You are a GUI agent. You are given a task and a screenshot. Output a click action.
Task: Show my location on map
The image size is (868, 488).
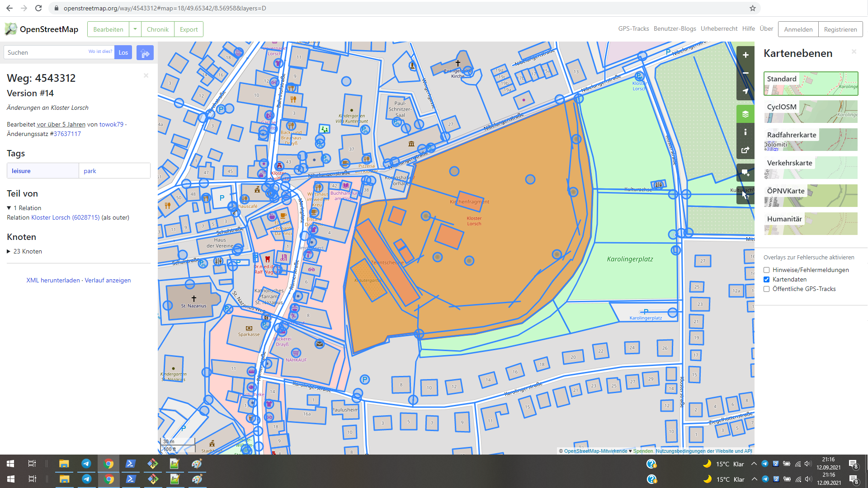coord(745,91)
